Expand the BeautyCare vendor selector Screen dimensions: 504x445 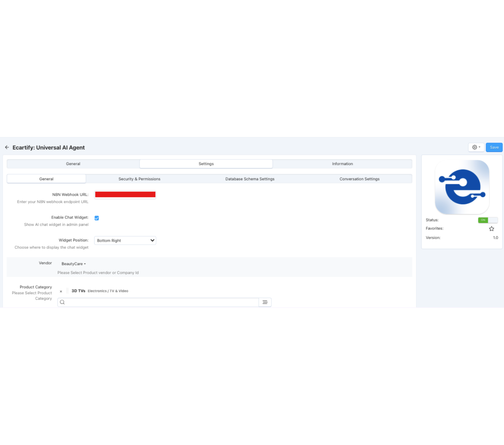(x=73, y=264)
